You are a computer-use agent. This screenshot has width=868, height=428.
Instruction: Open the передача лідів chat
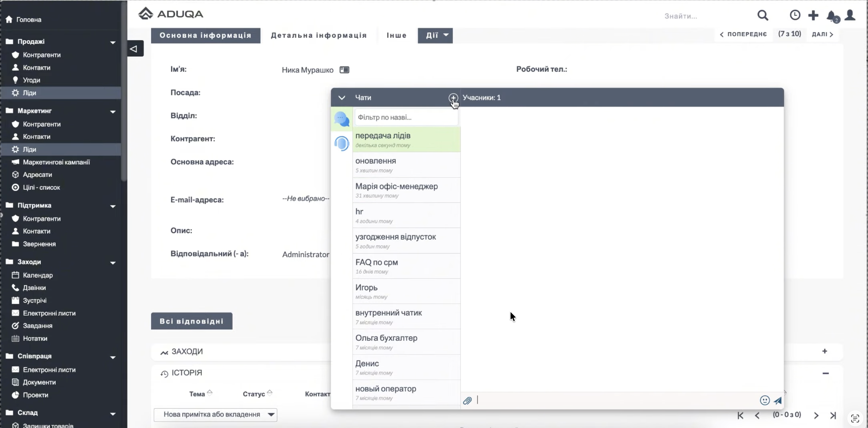[x=406, y=140]
